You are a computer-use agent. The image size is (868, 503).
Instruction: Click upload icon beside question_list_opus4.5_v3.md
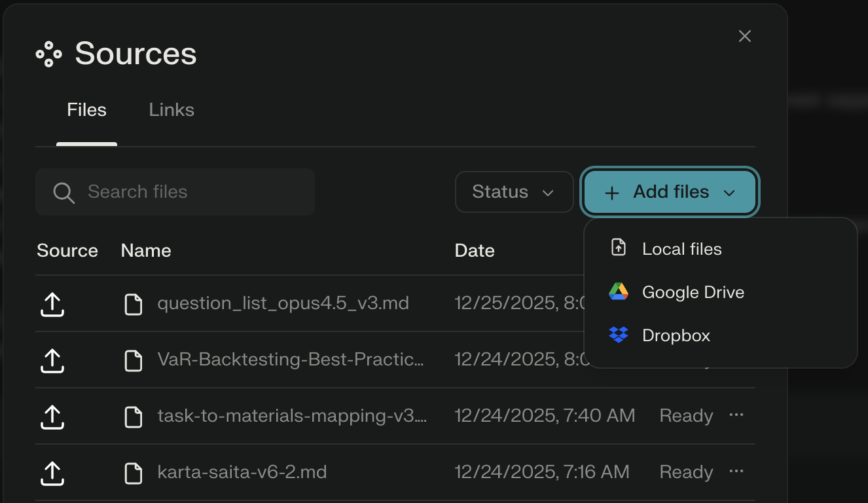52,304
